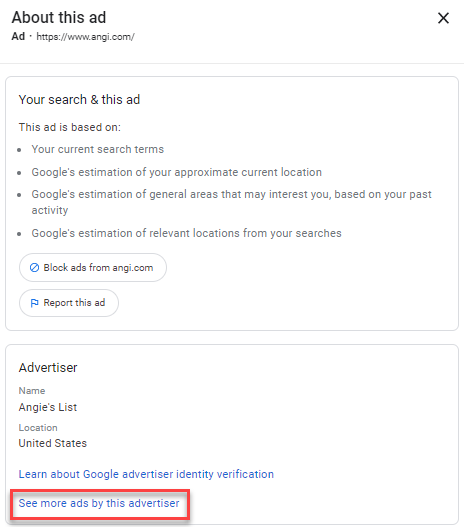Click the Your current search terms bullet
Screen dimensions: 464x527
[97, 149]
